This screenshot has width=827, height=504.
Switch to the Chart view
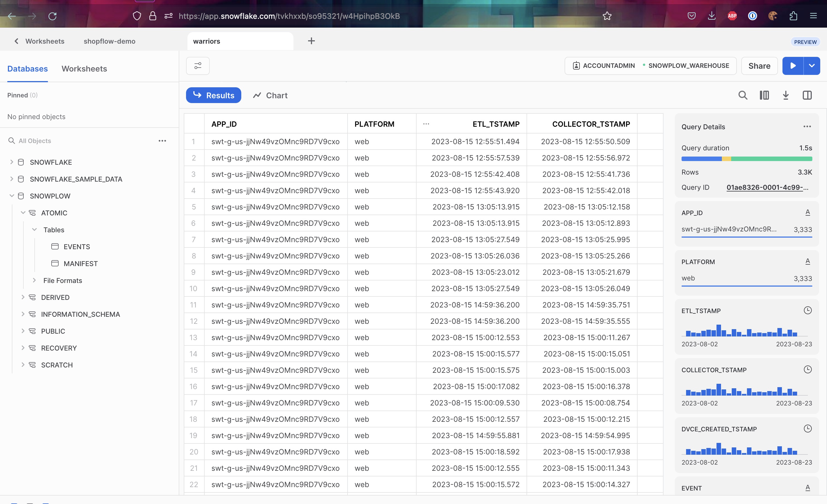point(270,95)
